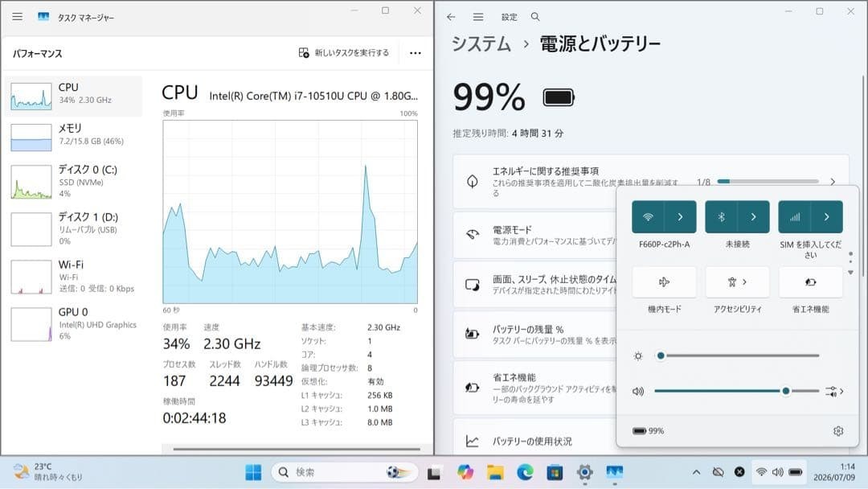Click the CPU usage history chart
This screenshot has height=489, width=868.
click(x=290, y=212)
